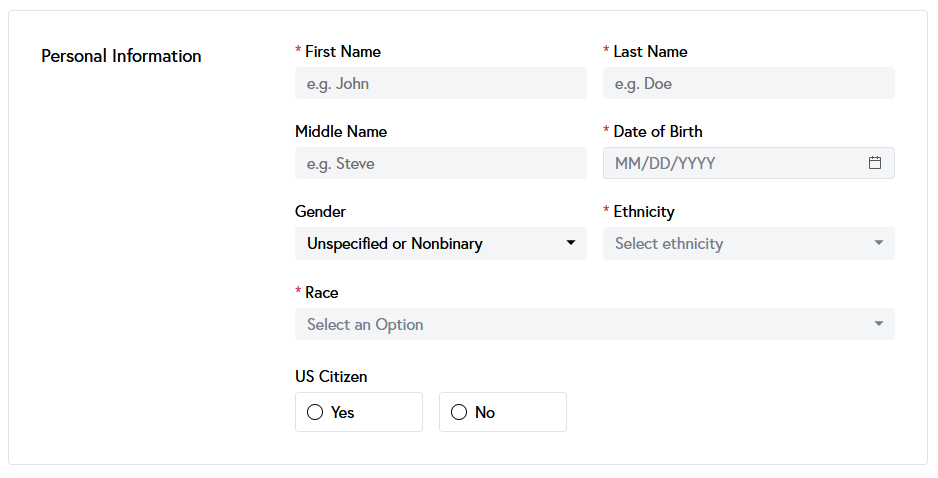
Task: Click the Ethnicity field label
Action: pyautogui.click(x=643, y=211)
